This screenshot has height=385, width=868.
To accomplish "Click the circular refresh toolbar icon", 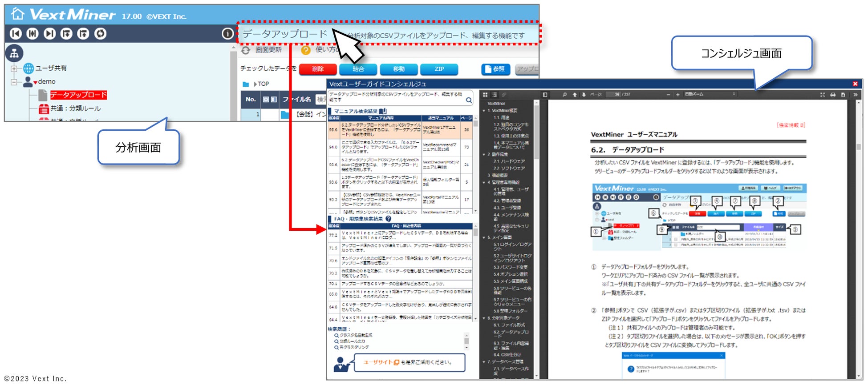I will [x=101, y=33].
